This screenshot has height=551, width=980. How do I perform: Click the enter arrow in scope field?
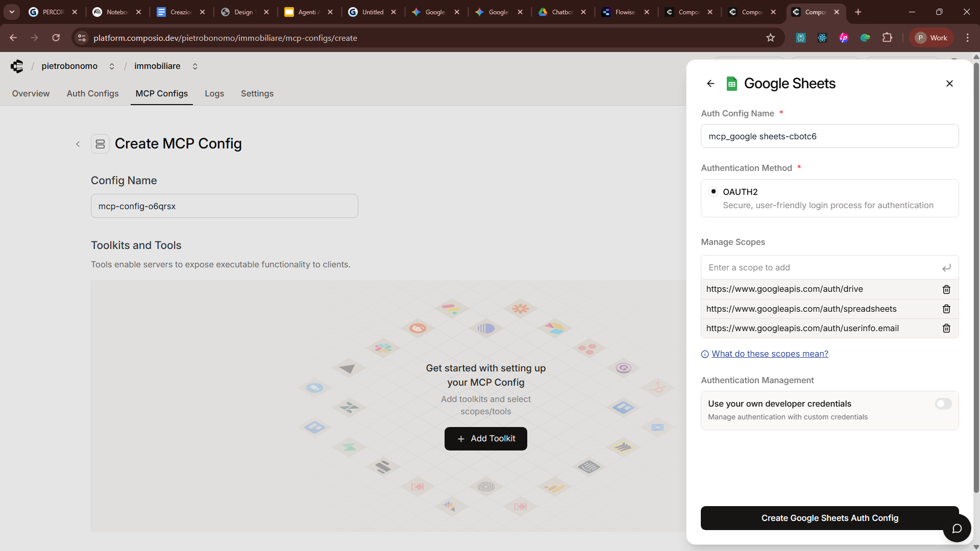[x=946, y=268]
